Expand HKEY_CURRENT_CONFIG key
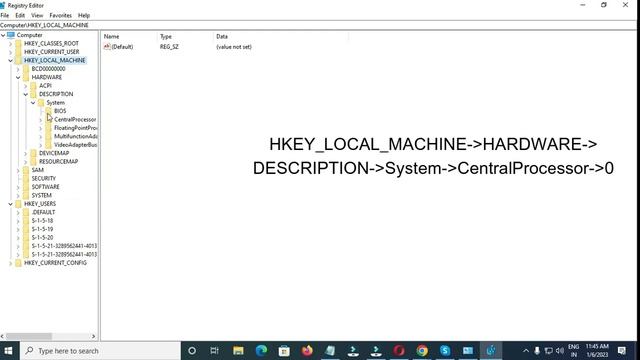This screenshot has width=640, height=360. click(x=11, y=263)
